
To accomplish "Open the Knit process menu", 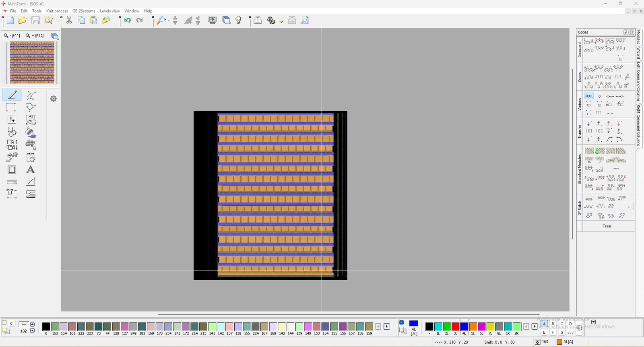I will point(57,11).
